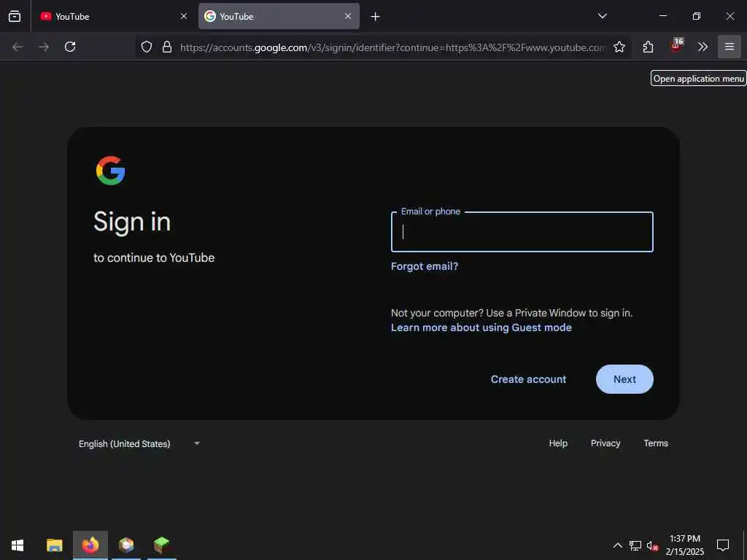This screenshot has height=560, width=747.
Task: Open the Minecraft grass block taskbar icon
Action: 161,545
